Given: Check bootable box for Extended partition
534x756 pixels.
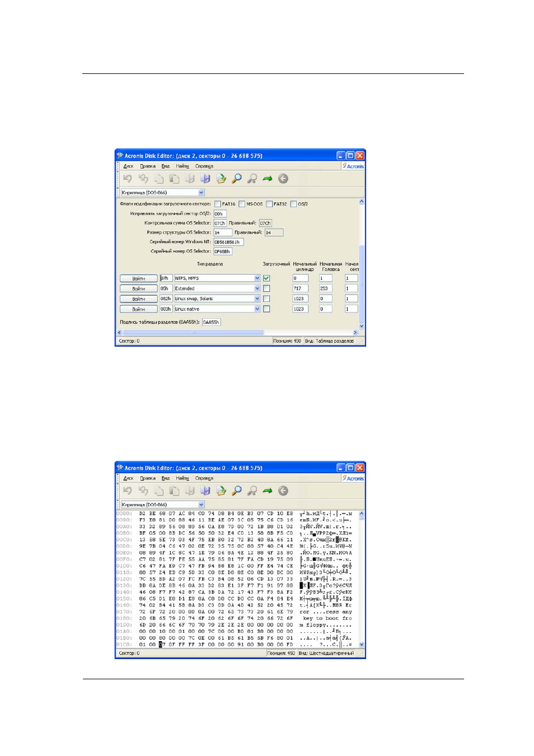Looking at the screenshot, I should point(266,288).
